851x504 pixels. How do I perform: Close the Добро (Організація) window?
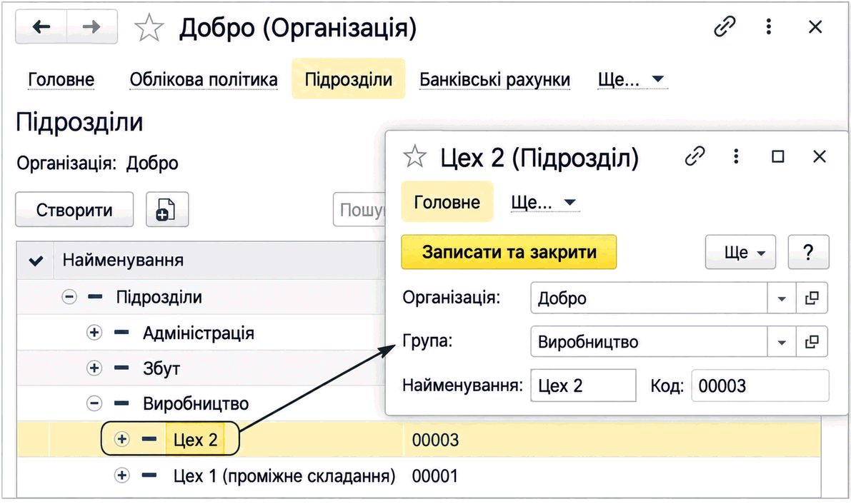815,26
